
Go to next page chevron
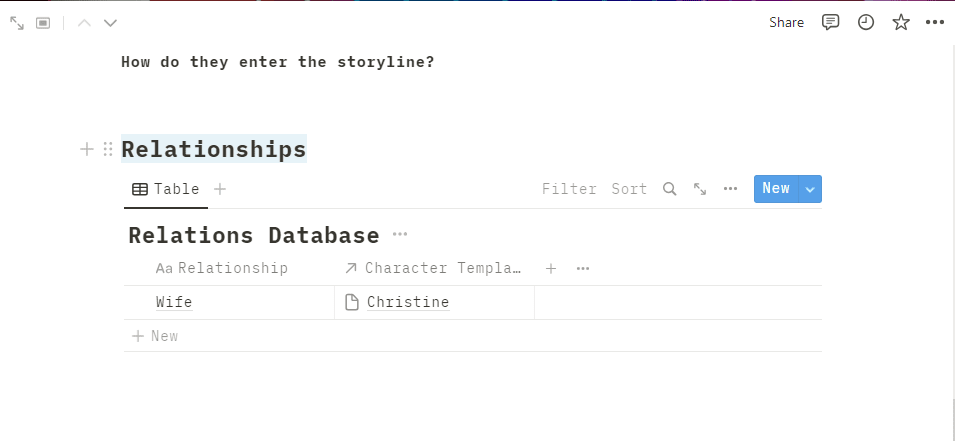pos(110,22)
